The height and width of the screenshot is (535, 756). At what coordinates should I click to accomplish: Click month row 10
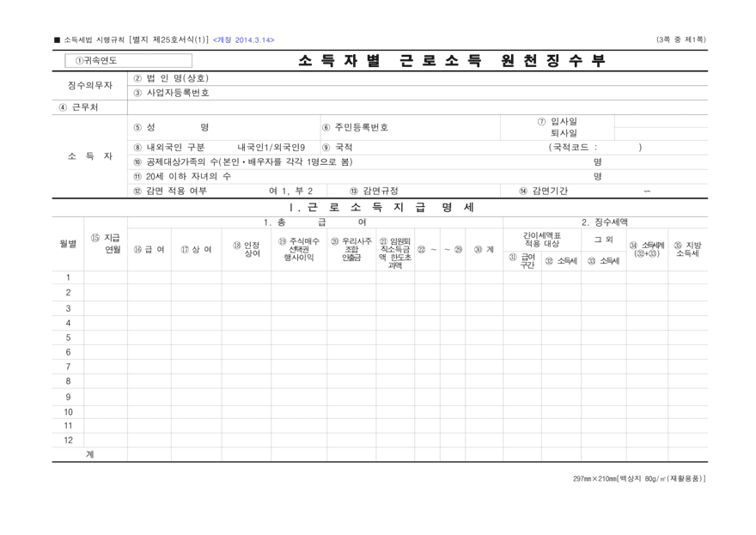point(380,412)
